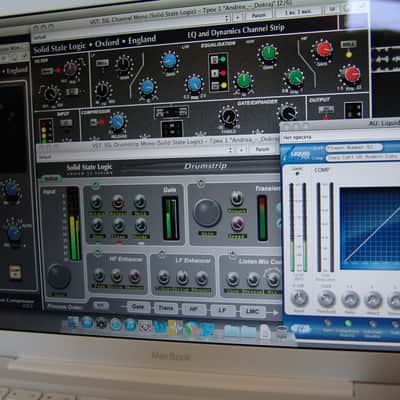Toggle the Compressor switch with red LED
Screen dimensions: 400x400
pos(93,122)
